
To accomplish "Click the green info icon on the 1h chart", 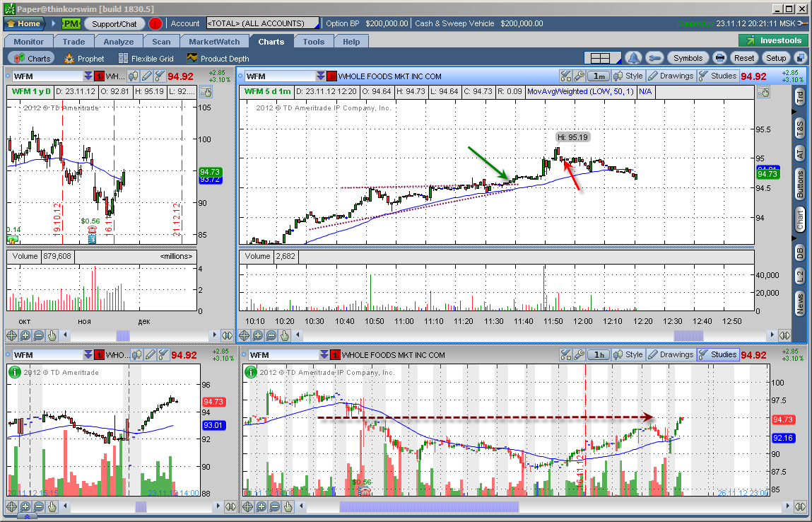I will [251, 372].
